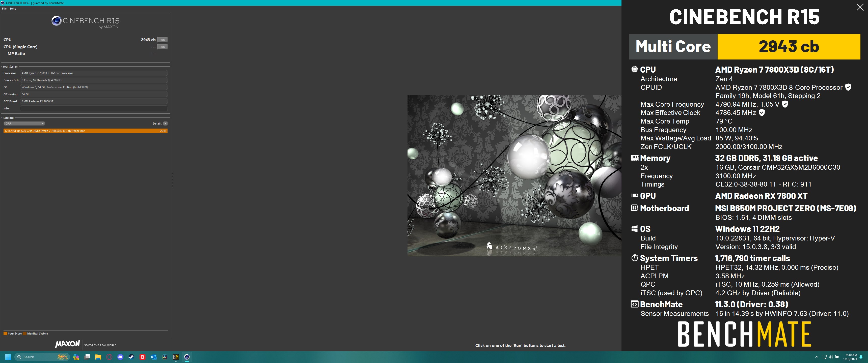868x363 pixels.
Task: Open Copilot Preview from the taskbar
Action: (76, 357)
